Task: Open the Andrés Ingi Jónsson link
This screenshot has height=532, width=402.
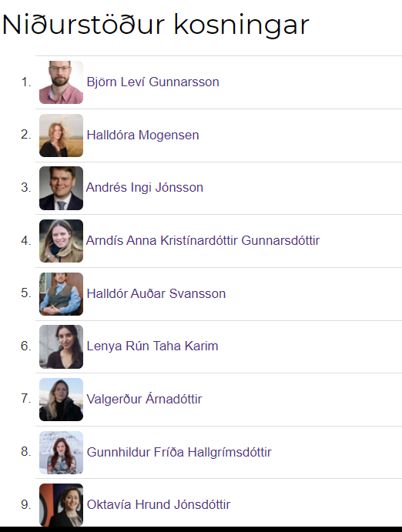Action: point(145,188)
